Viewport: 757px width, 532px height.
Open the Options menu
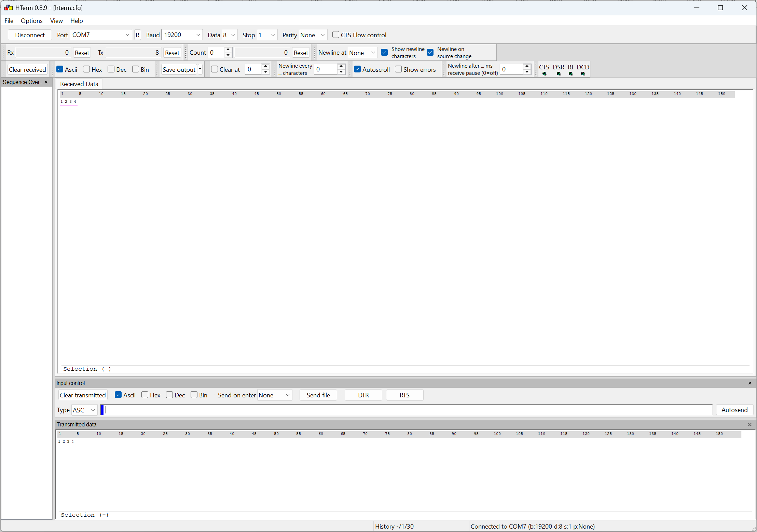31,21
